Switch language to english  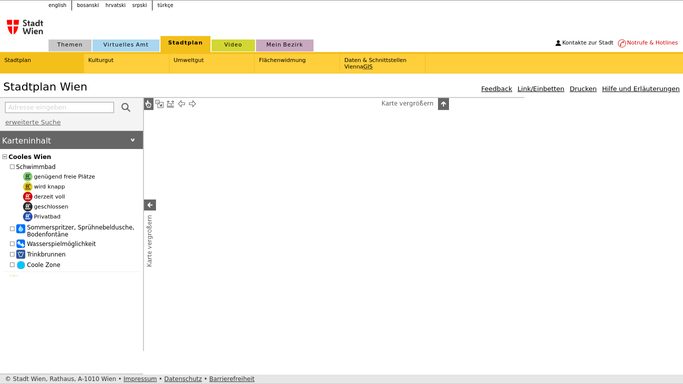[57, 5]
